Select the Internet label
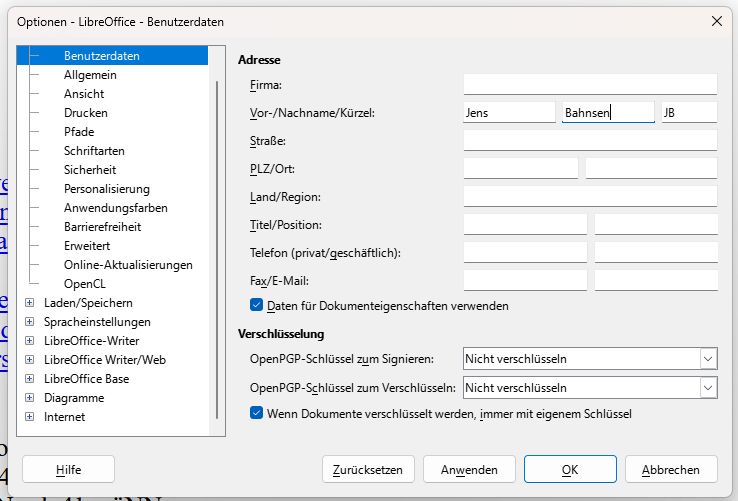738x501 pixels. (x=64, y=417)
